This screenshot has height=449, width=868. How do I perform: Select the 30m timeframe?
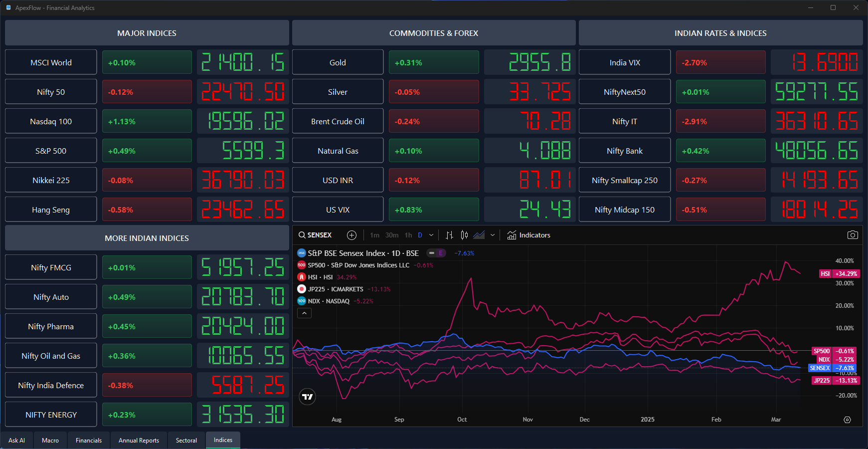[x=392, y=235]
